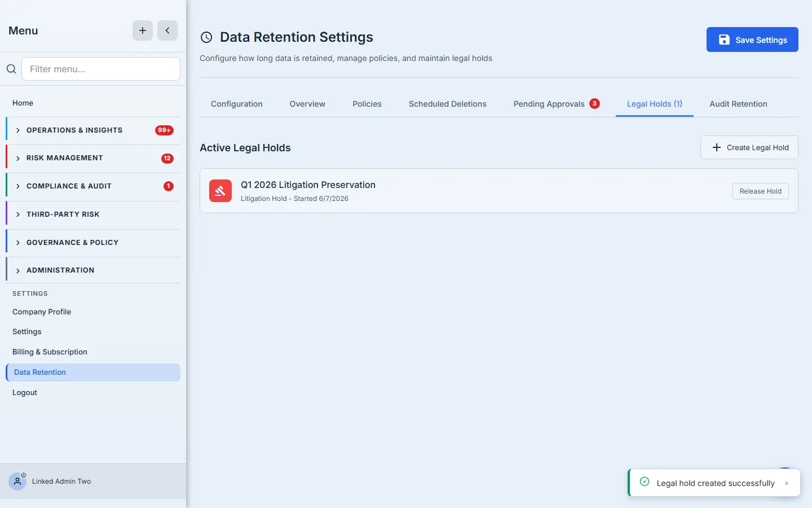Open Company Profile settings
The image size is (812, 508).
tap(93, 312)
